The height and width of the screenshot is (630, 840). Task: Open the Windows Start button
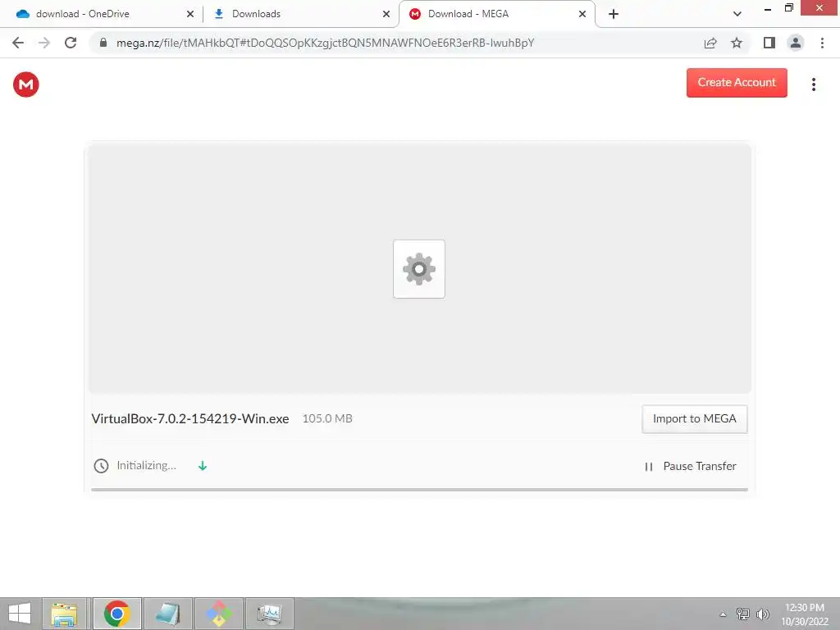(20, 614)
